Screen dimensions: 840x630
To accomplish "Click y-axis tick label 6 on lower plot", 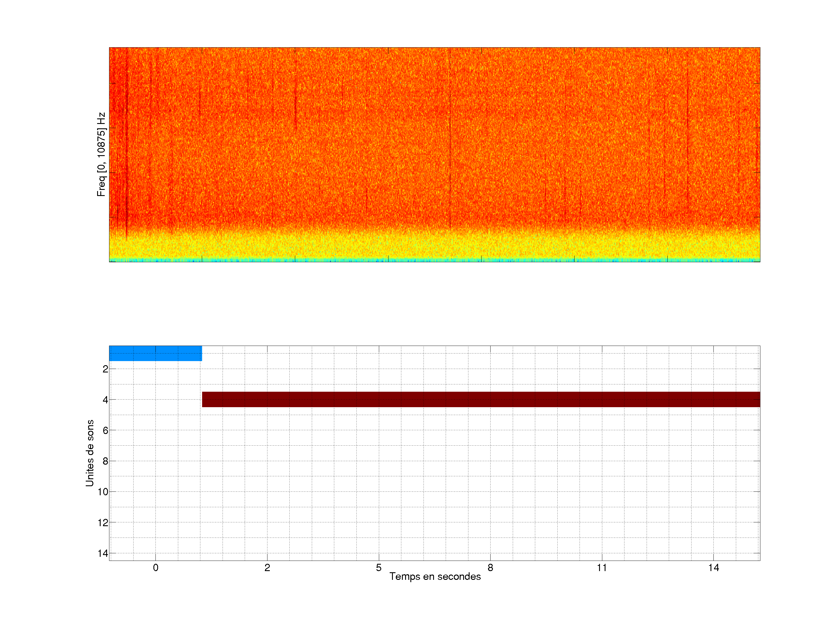I will (x=105, y=430).
